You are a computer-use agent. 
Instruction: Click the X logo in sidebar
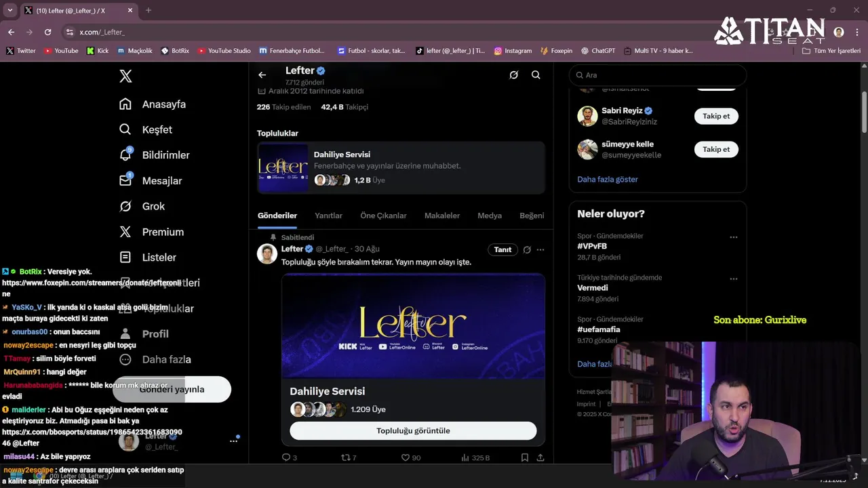coord(125,77)
